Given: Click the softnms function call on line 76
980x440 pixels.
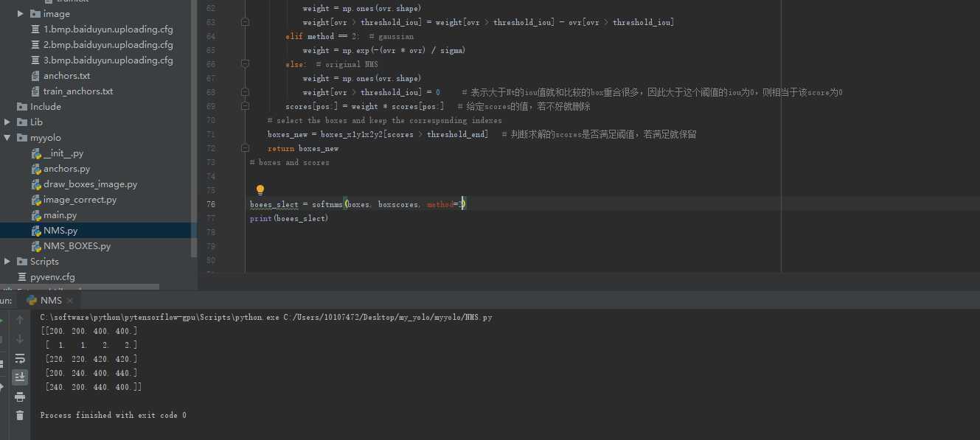Looking at the screenshot, I should 327,204.
